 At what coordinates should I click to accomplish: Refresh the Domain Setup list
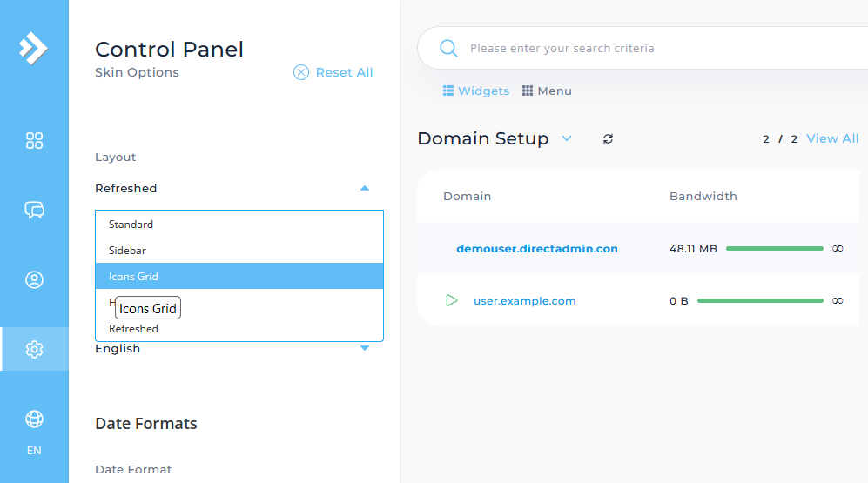(608, 139)
